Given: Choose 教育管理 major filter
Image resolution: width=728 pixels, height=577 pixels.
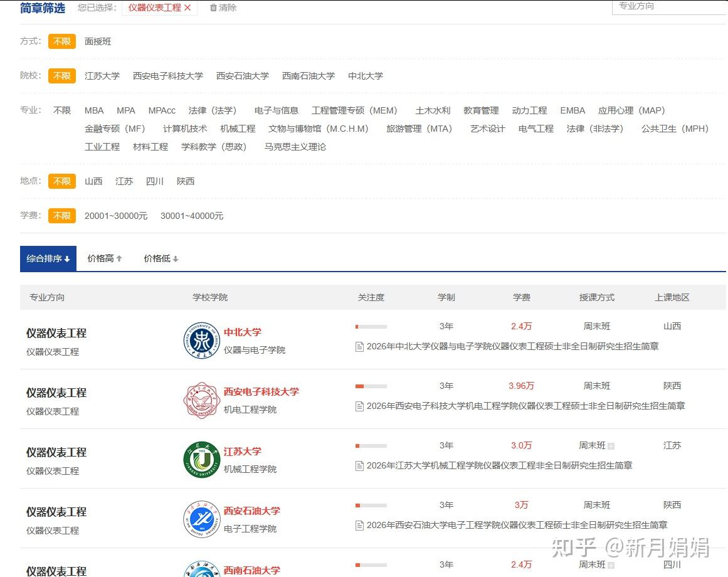Looking at the screenshot, I should pos(482,110).
